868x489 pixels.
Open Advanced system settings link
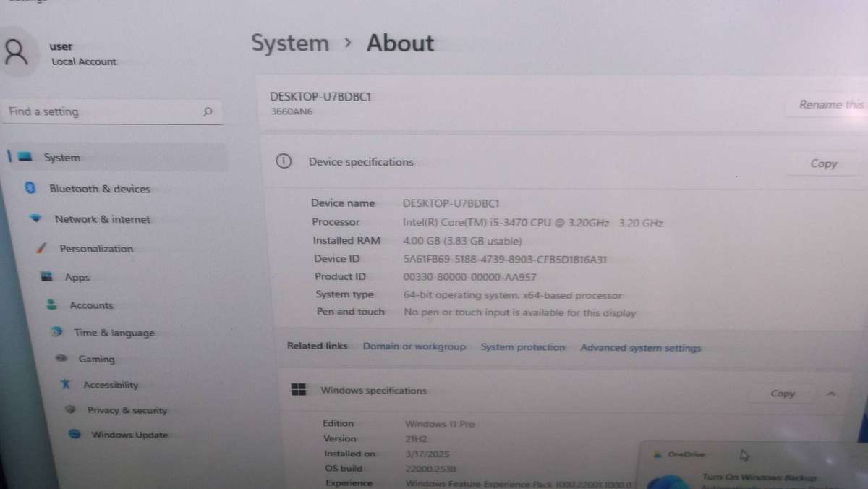click(x=641, y=348)
